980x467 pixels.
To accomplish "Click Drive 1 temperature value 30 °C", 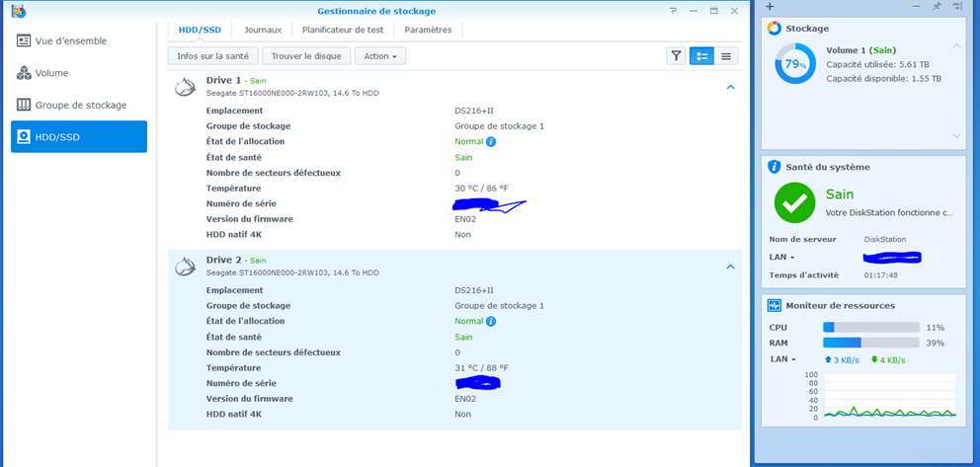I will (481, 188).
